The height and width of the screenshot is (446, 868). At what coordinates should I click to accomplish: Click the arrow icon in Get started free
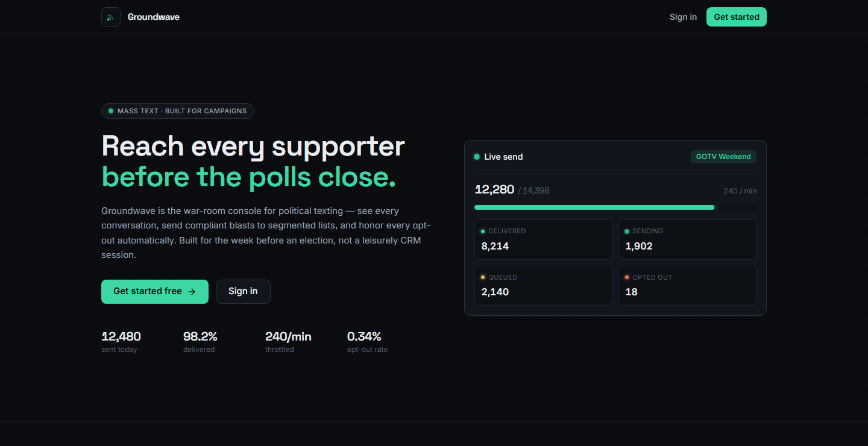pyautogui.click(x=192, y=292)
